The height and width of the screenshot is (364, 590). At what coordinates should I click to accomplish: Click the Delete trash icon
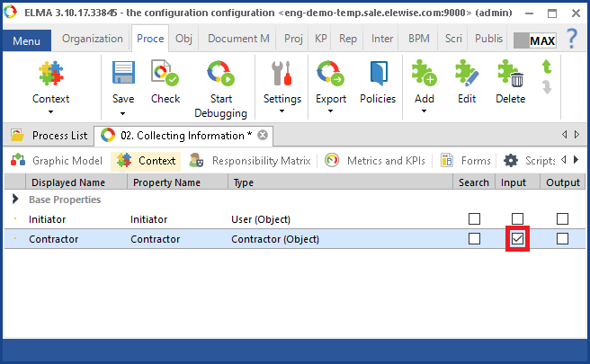coord(510,74)
